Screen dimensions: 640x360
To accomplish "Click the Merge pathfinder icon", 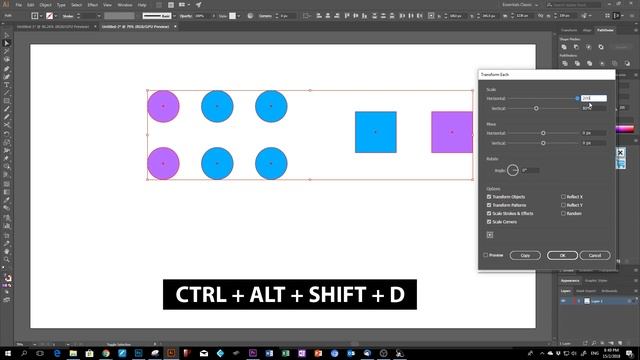I will (589, 63).
